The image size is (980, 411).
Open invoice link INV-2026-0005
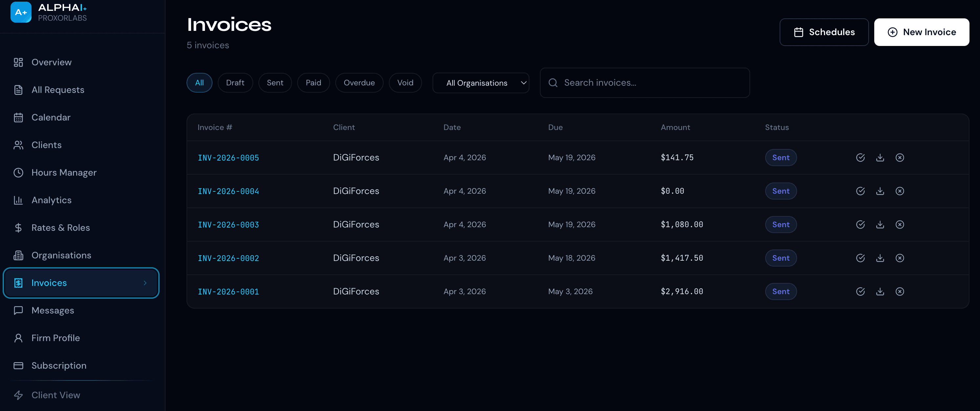tap(228, 157)
